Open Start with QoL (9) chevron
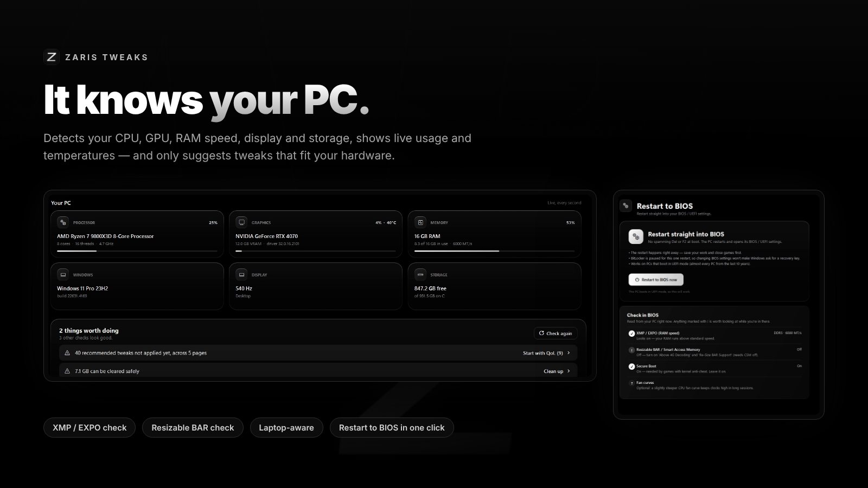Screen dimensions: 868x488 click(569, 353)
